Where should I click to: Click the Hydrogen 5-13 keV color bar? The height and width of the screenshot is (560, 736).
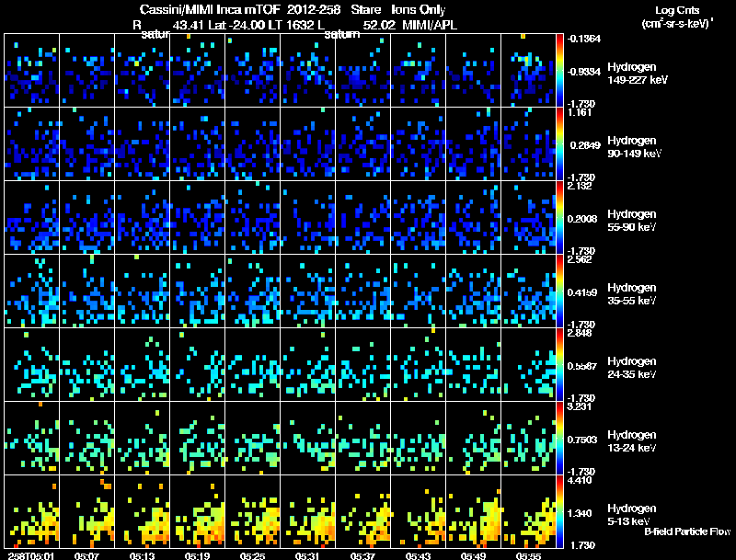tap(559, 512)
